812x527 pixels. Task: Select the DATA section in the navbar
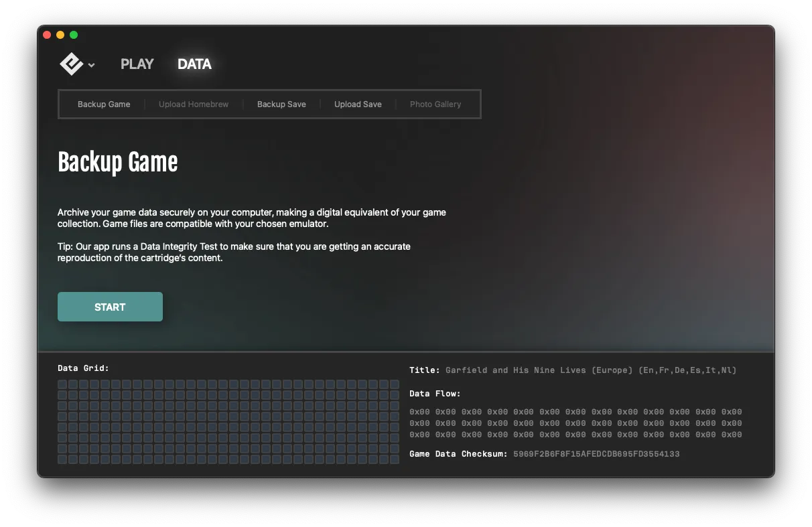click(x=194, y=64)
